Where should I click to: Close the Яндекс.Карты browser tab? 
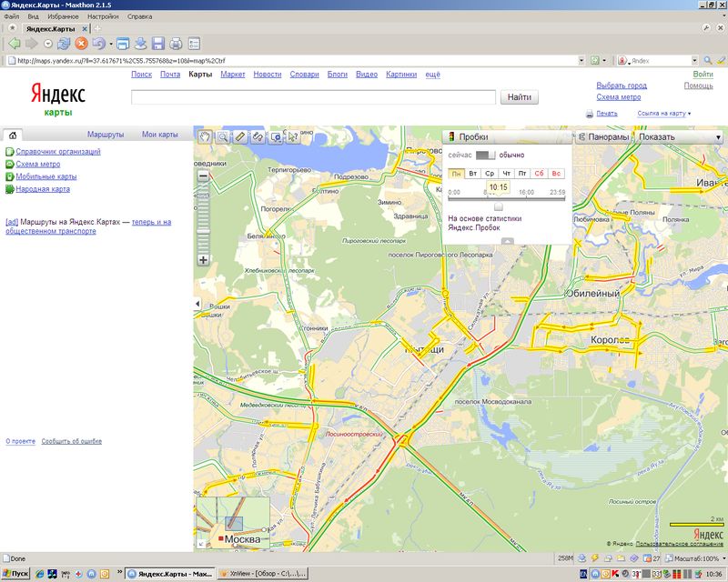coord(85,29)
